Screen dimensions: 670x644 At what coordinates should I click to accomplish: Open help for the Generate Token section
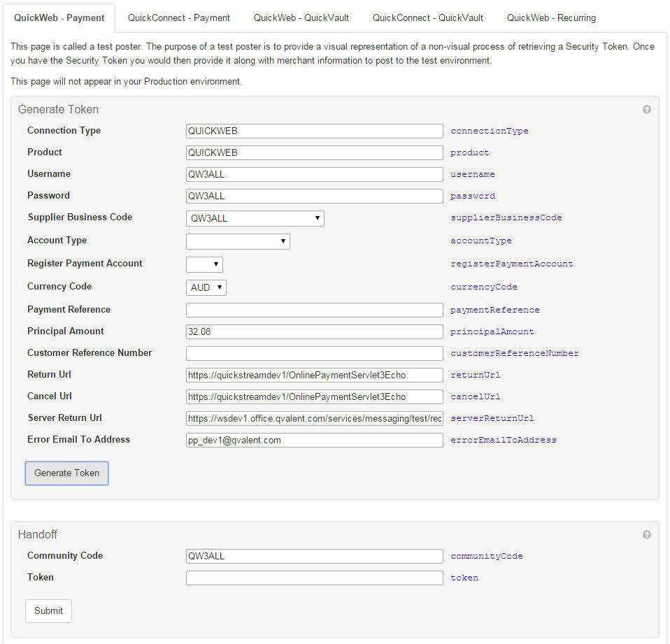coord(646,109)
